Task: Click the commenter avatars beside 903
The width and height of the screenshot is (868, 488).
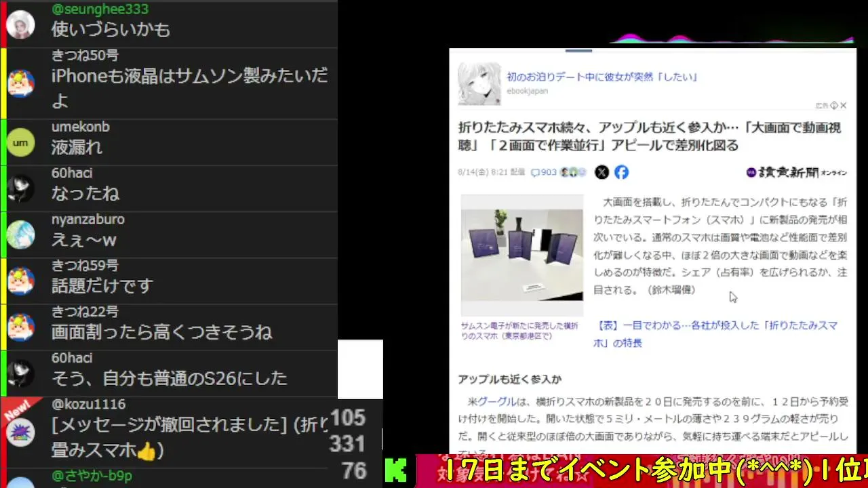Action: click(573, 172)
